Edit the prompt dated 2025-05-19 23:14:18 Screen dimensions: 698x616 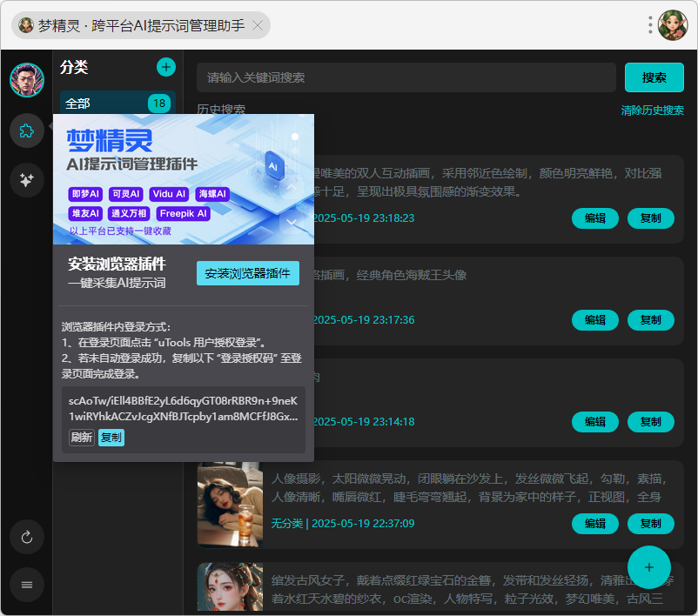click(595, 421)
